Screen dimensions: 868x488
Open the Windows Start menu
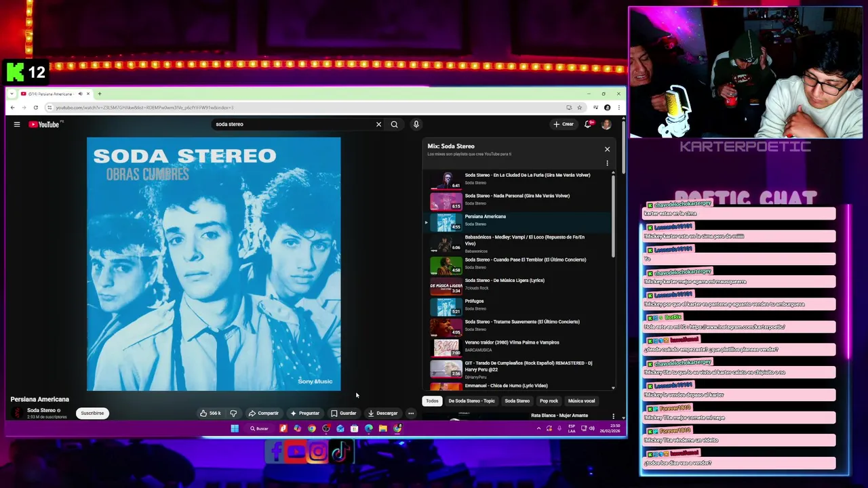(x=235, y=428)
